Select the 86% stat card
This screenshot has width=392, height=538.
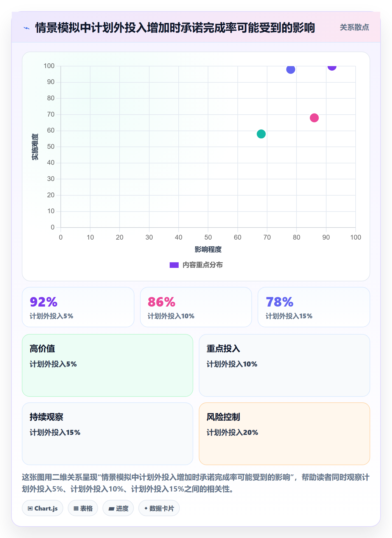[x=196, y=307]
